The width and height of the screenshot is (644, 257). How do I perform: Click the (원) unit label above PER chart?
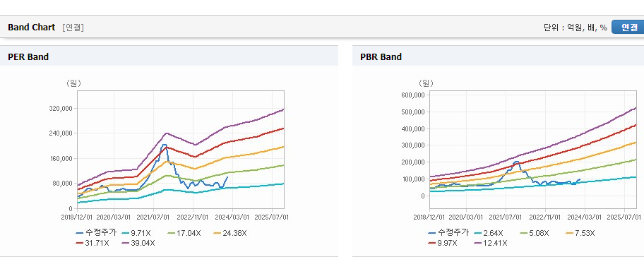(x=74, y=83)
